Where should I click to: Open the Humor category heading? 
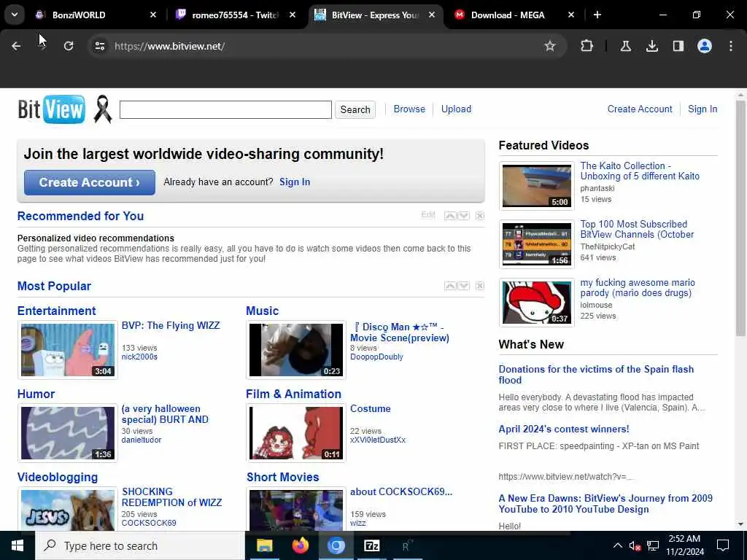pos(36,394)
